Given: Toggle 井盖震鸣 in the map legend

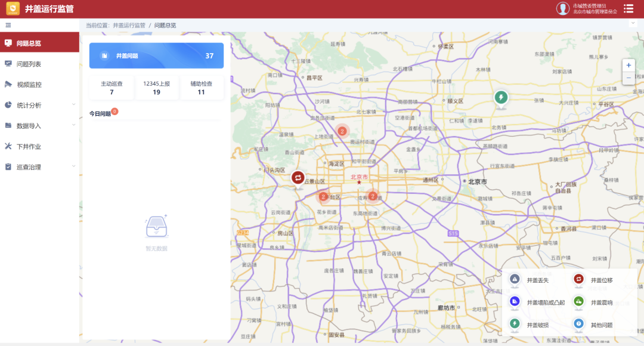Looking at the screenshot, I should [x=594, y=302].
